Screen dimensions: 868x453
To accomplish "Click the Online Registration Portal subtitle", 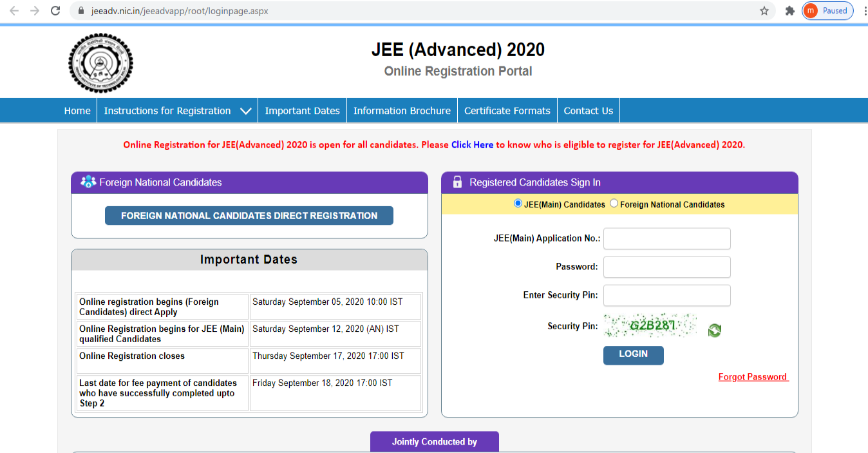I will pos(458,72).
